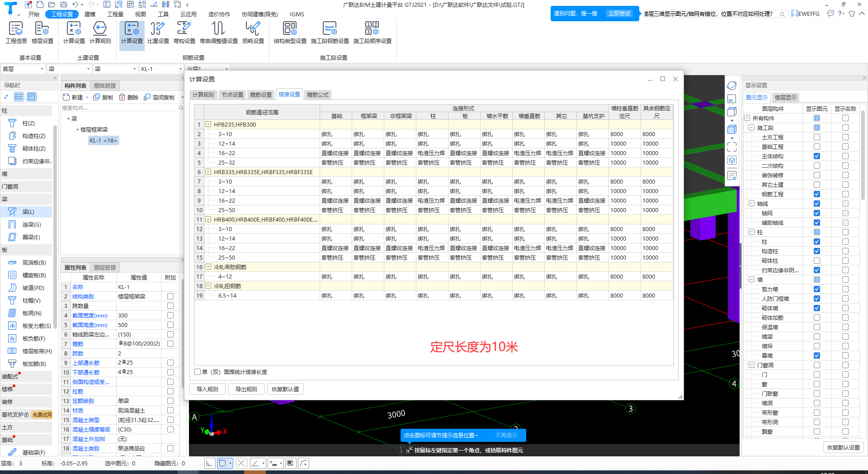The width and height of the screenshot is (868, 474).
Task: Check 土方工程 显示图元 checkbox
Action: point(816,137)
